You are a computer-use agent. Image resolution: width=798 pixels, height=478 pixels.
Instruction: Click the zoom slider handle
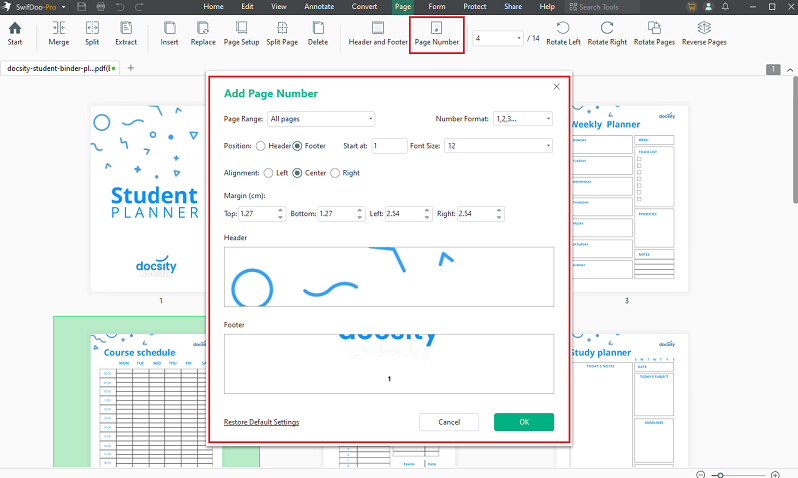click(x=721, y=475)
